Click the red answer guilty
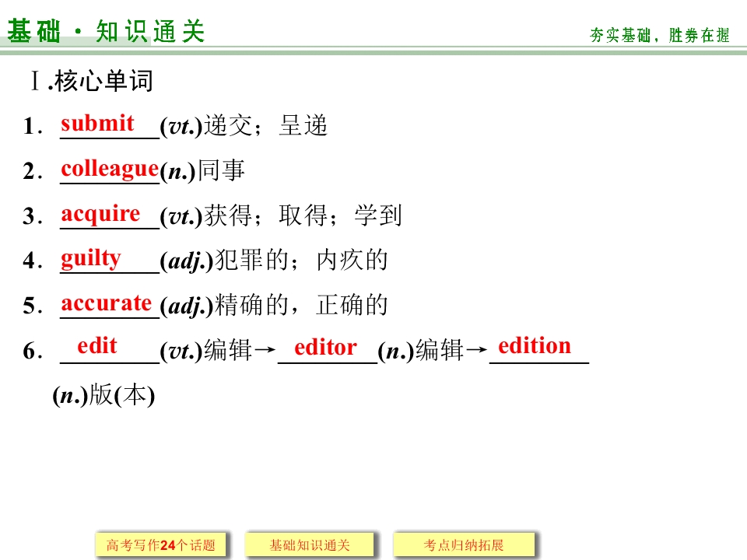 pyautogui.click(x=91, y=258)
